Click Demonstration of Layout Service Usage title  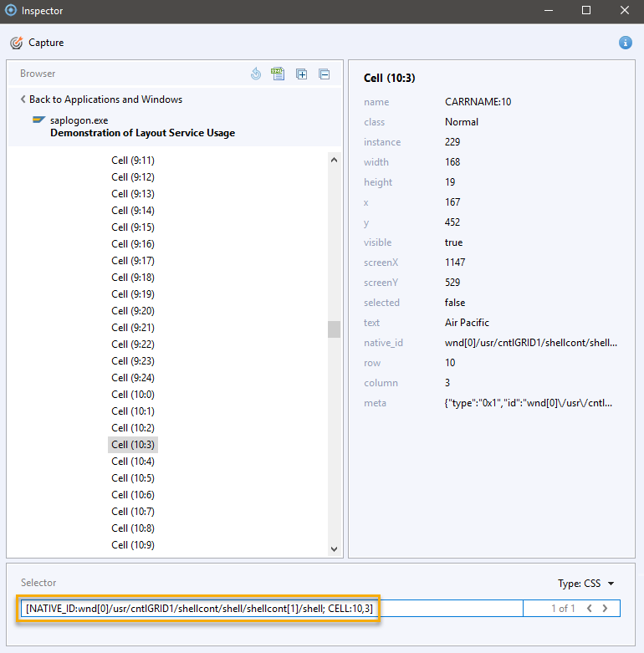tap(142, 133)
